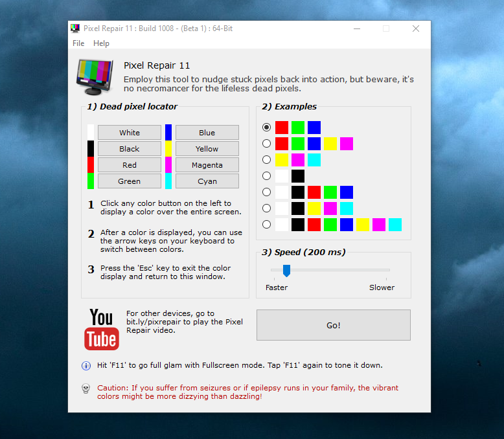Click the green swatch beside the Green button
Image resolution: width=504 pixels, height=439 pixels.
pos(91,181)
